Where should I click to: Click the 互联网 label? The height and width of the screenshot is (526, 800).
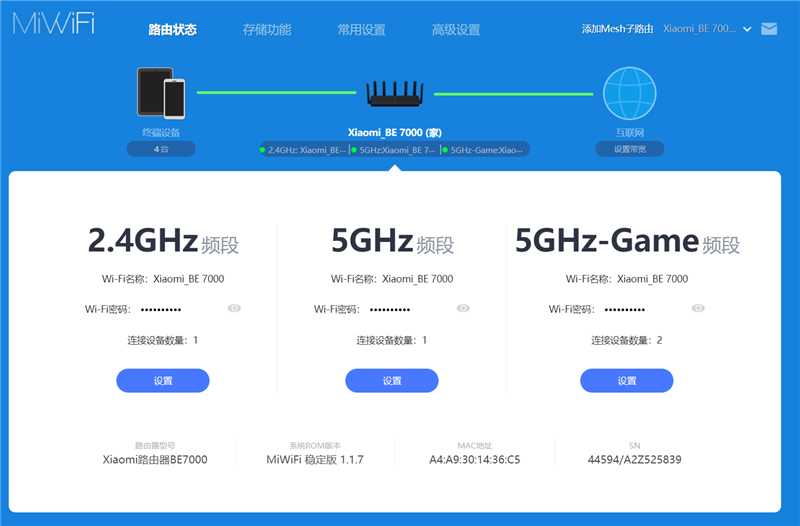click(630, 133)
